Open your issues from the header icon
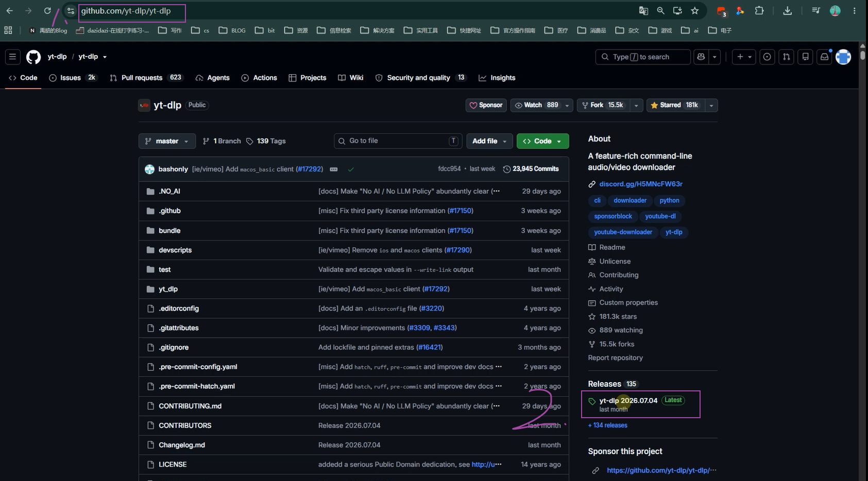 [x=767, y=57]
